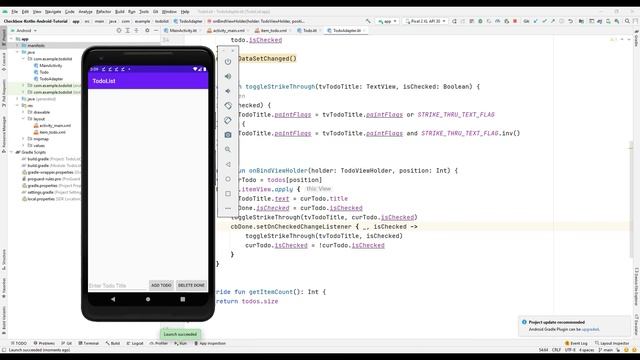Open the Refactor menu
The height and width of the screenshot is (360, 640).
(103, 12)
